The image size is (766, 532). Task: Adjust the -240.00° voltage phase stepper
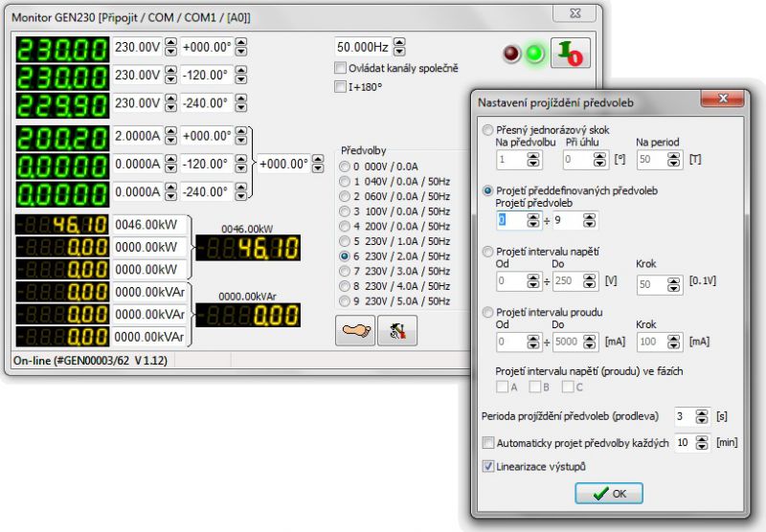point(241,103)
